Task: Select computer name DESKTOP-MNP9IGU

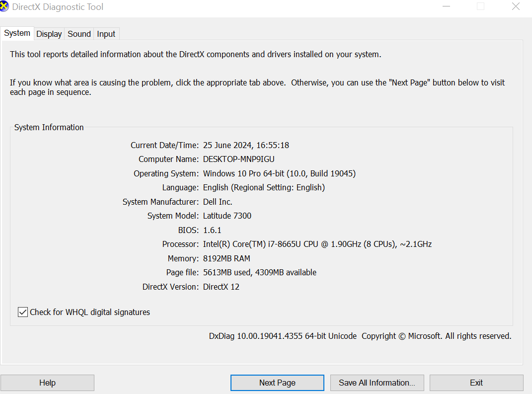Action: [239, 159]
